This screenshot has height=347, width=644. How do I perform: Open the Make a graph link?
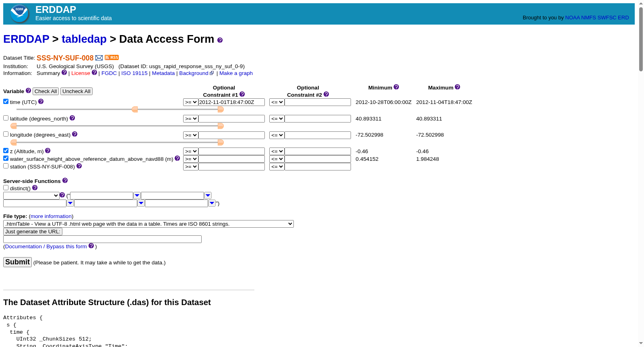click(236, 73)
